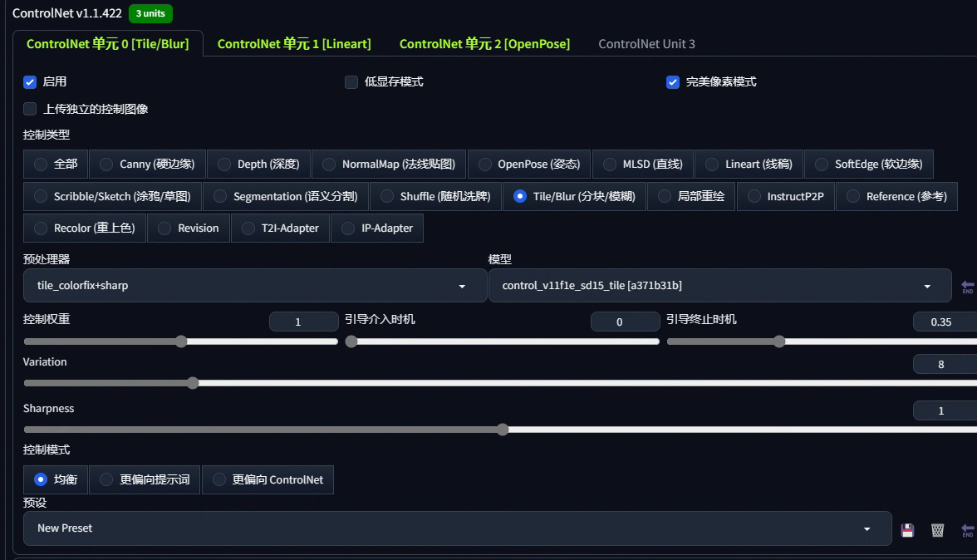Click the green 3 units badge

(x=151, y=13)
